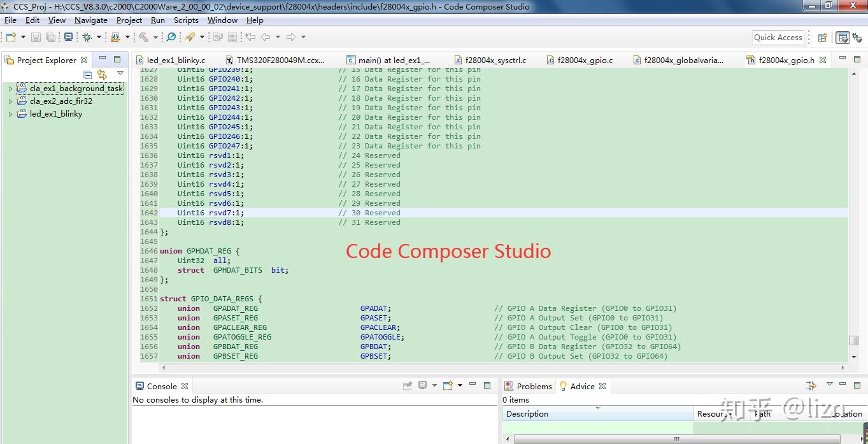Close the Project Explorer view
868x444 pixels.
tap(83, 60)
